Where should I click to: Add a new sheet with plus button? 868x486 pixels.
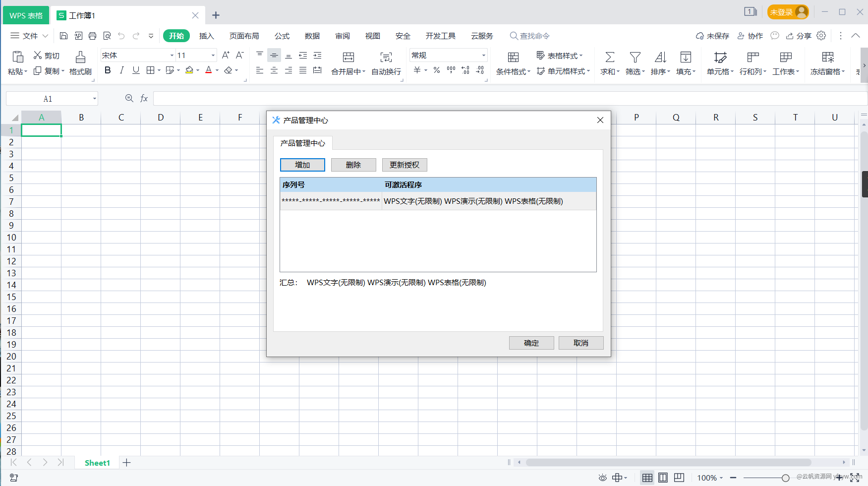click(x=126, y=463)
